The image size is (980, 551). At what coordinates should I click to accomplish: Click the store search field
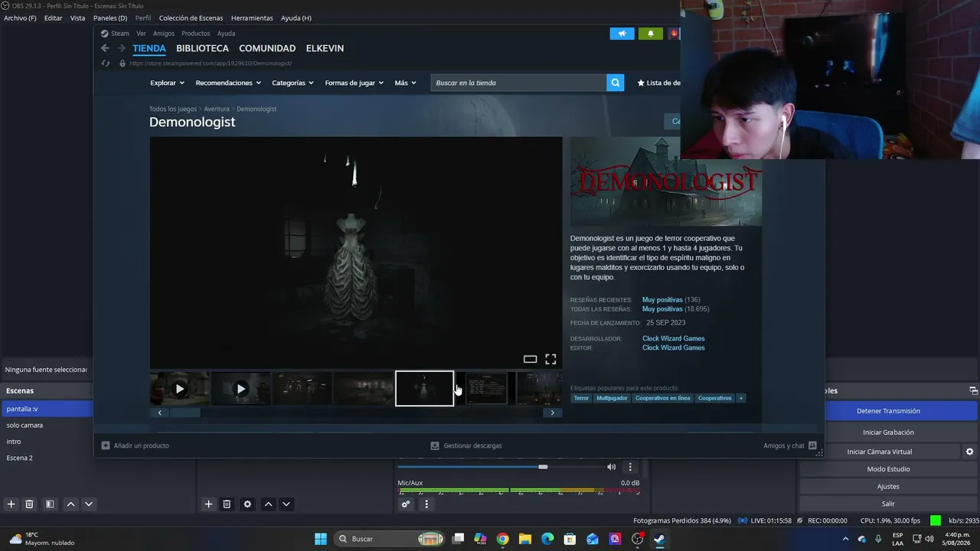click(x=519, y=83)
